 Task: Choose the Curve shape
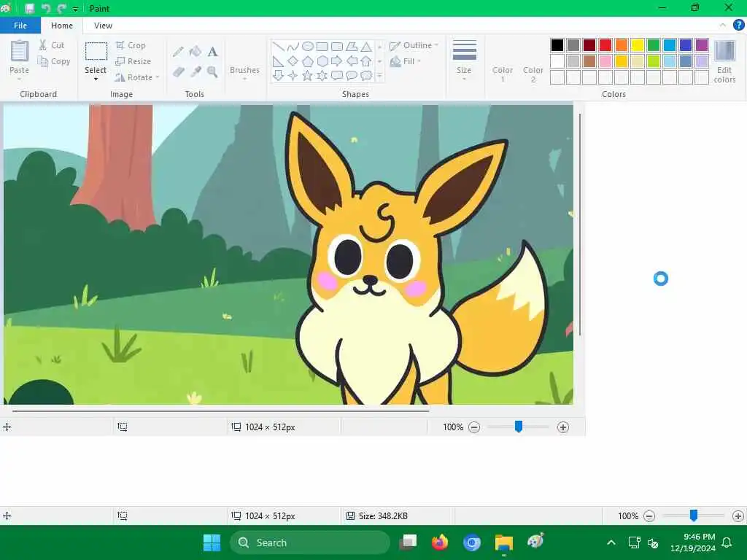293,47
